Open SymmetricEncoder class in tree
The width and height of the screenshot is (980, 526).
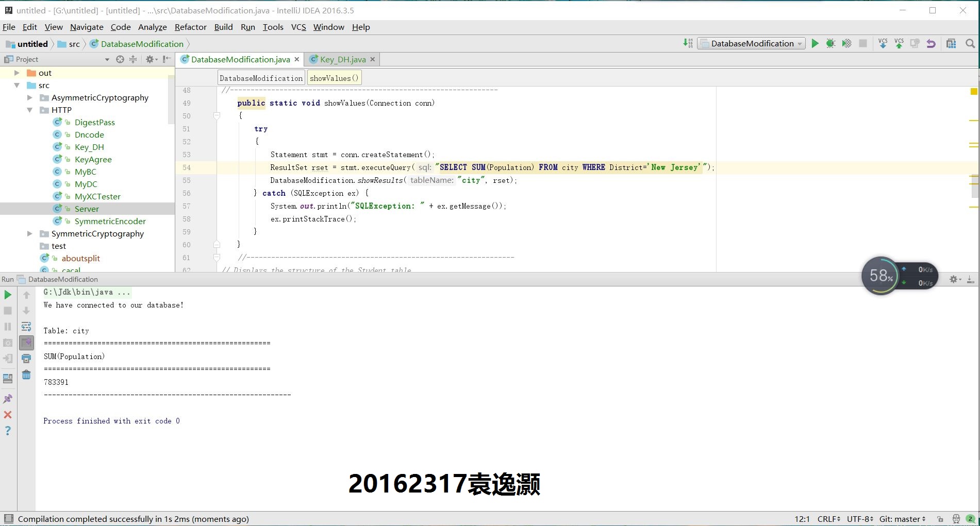coord(110,221)
